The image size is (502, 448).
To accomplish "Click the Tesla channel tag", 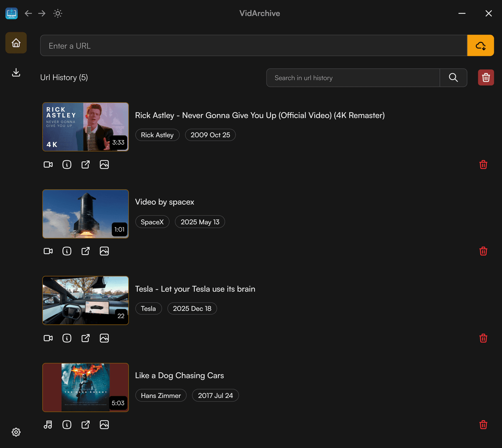I will click(148, 309).
